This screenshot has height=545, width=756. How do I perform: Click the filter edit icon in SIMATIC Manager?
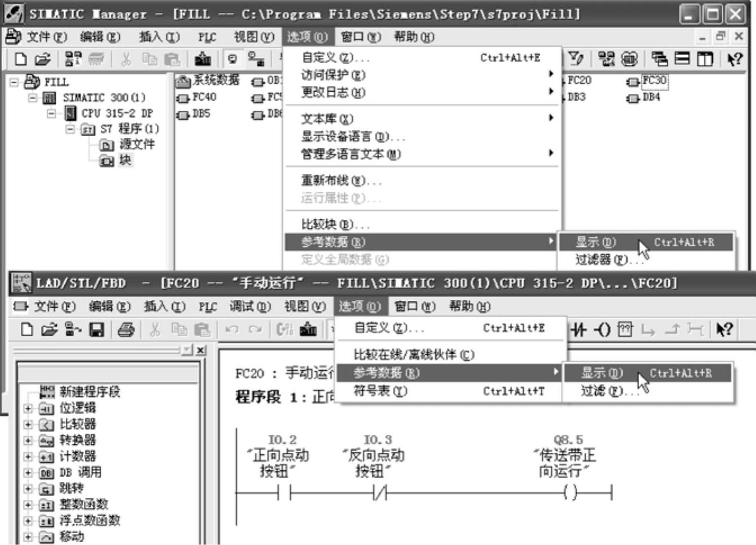click(x=576, y=58)
